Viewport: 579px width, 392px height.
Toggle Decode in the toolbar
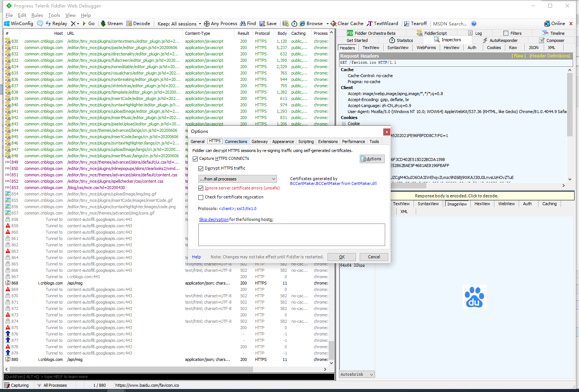point(138,24)
